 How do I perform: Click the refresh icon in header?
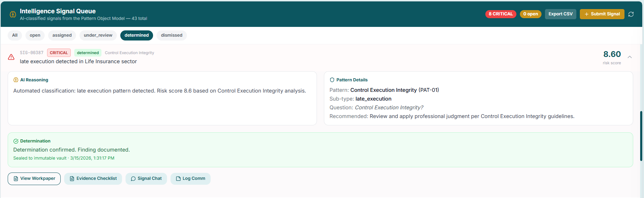[x=631, y=14]
